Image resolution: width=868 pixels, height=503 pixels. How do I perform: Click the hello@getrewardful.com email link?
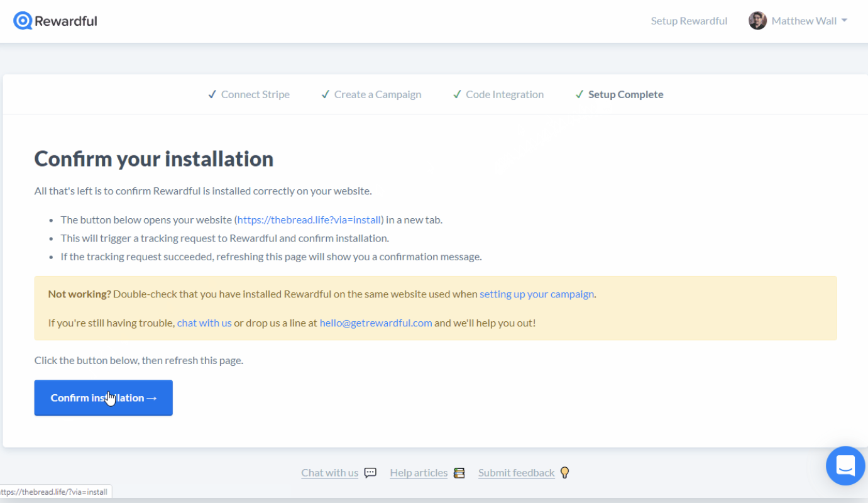376,323
